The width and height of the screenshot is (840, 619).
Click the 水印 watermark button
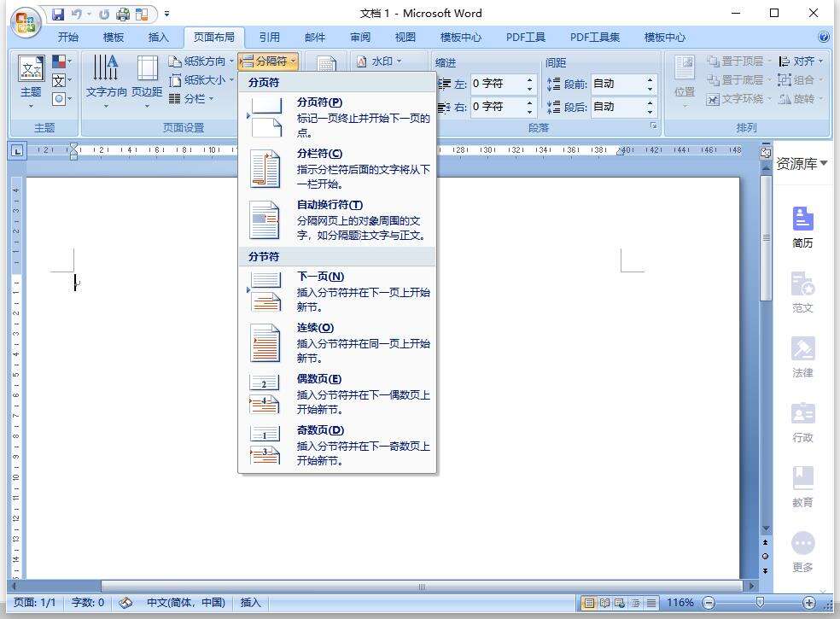[379, 61]
